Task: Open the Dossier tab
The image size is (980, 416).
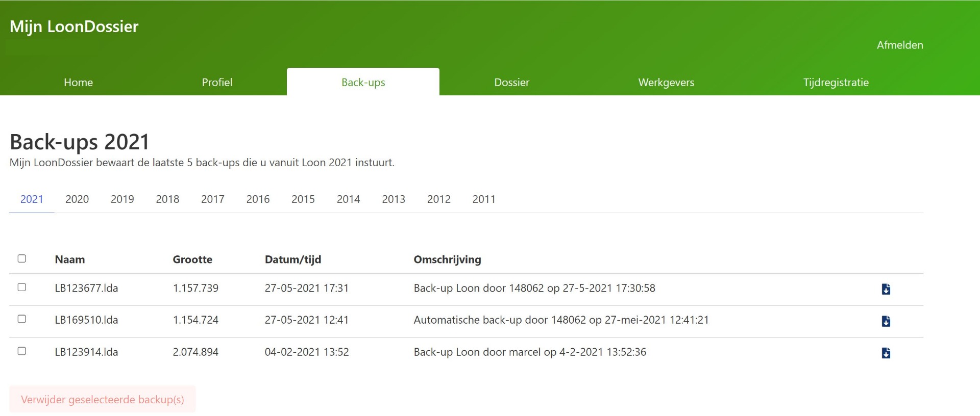Action: coord(511,82)
